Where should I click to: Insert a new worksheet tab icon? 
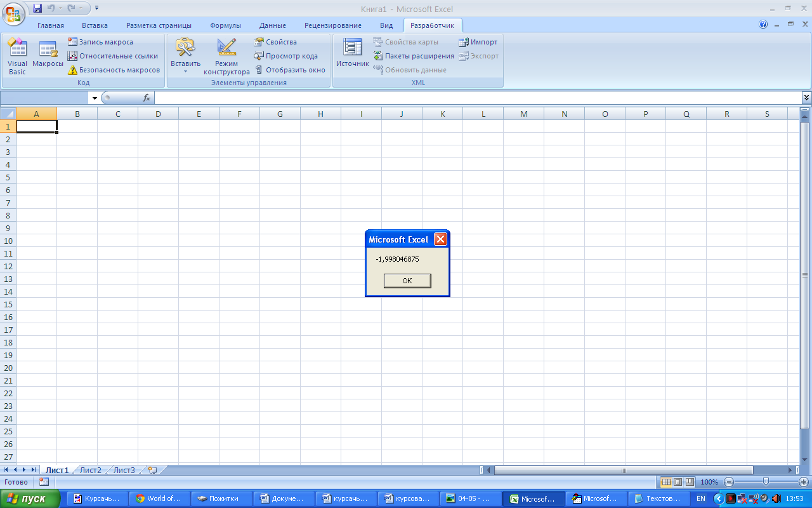point(152,470)
